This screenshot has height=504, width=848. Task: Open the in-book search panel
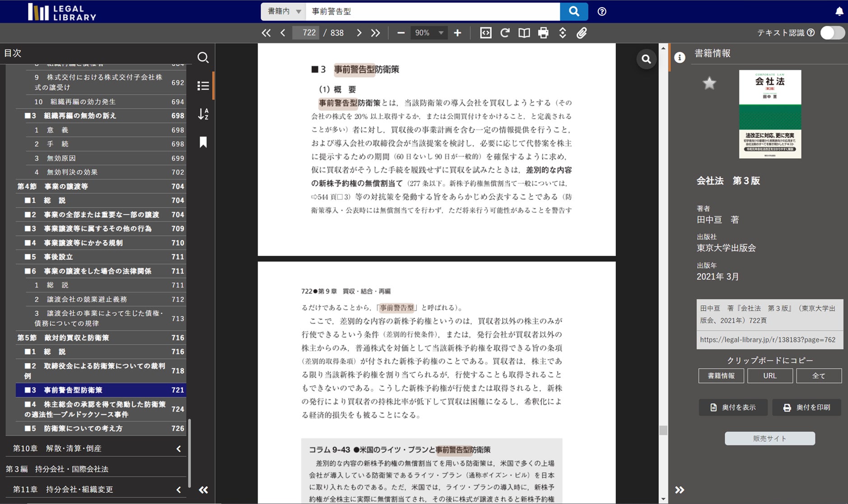(x=204, y=57)
